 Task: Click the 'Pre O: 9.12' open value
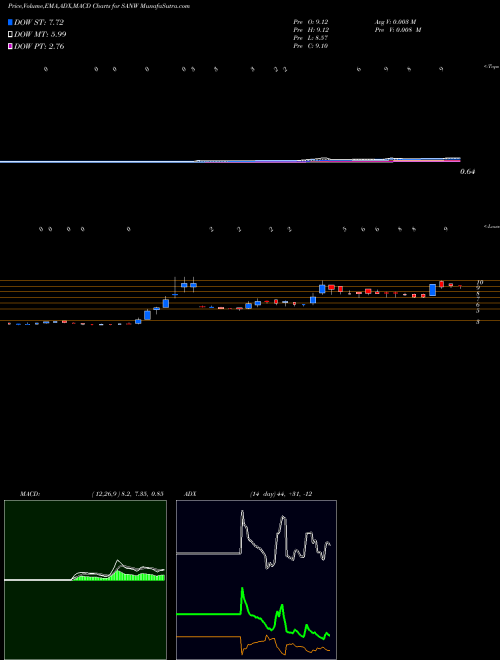[311, 22]
